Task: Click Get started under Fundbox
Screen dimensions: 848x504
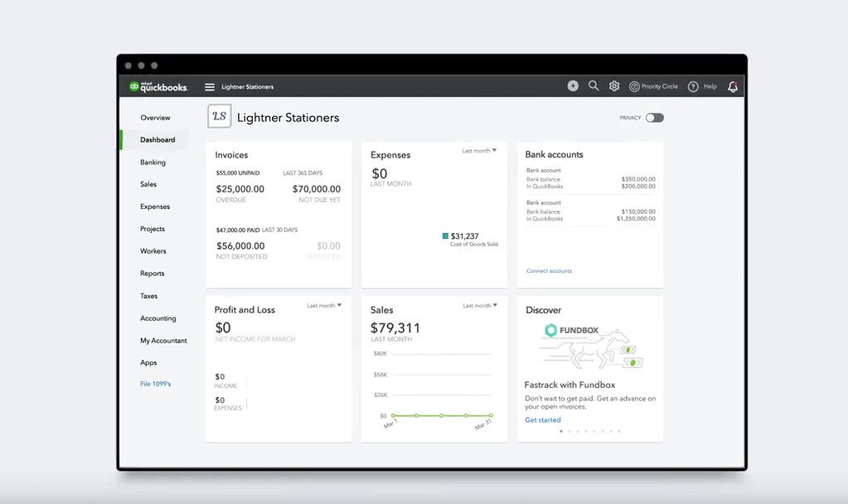Action: tap(542, 419)
